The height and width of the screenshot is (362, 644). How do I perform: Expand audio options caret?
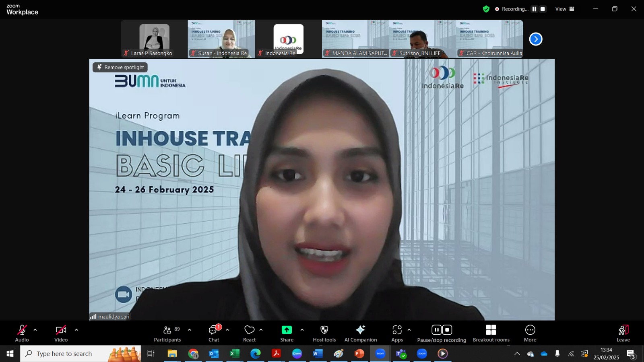[35, 330]
